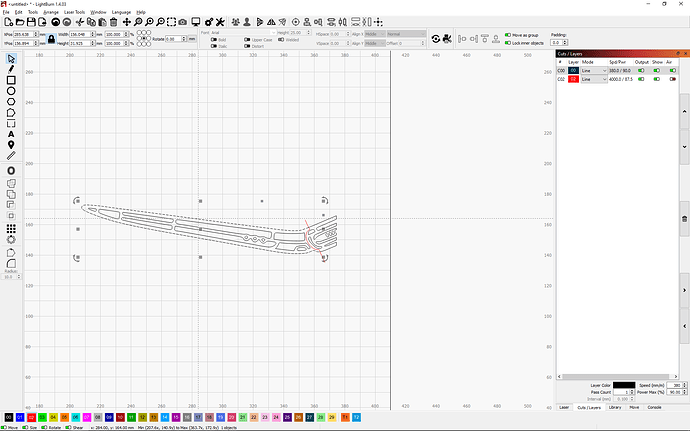690x431 pixels.
Task: Open Mode dropdown for layer C00
Action: tap(594, 70)
